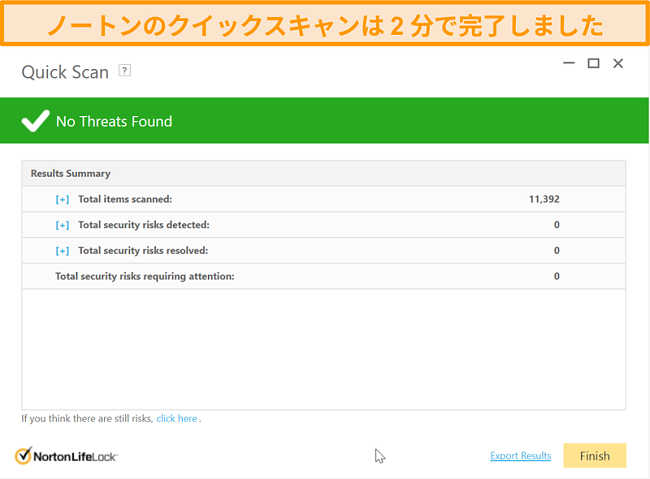Screen dimensions: 650x479
Task: Click the NortonLifeLock logo
Action: [x=66, y=456]
